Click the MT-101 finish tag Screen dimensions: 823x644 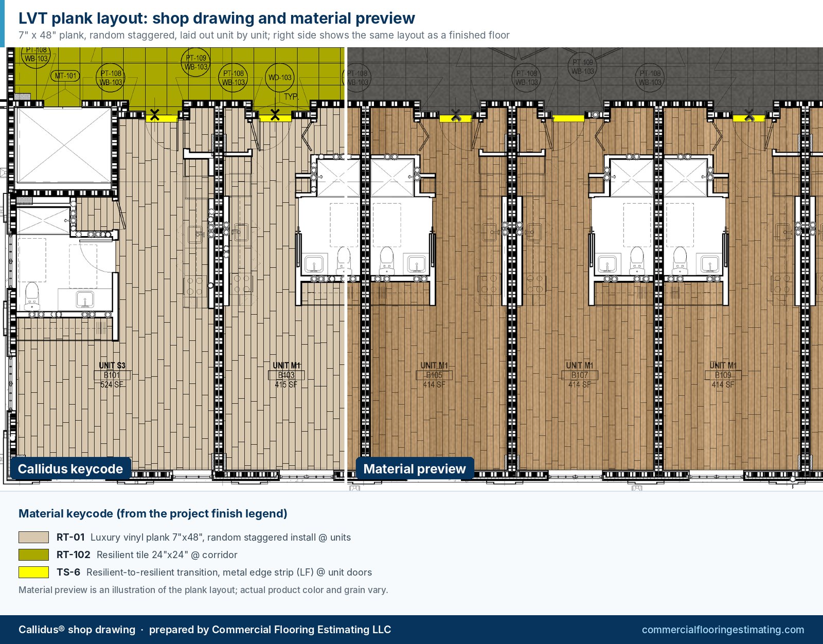click(x=65, y=76)
